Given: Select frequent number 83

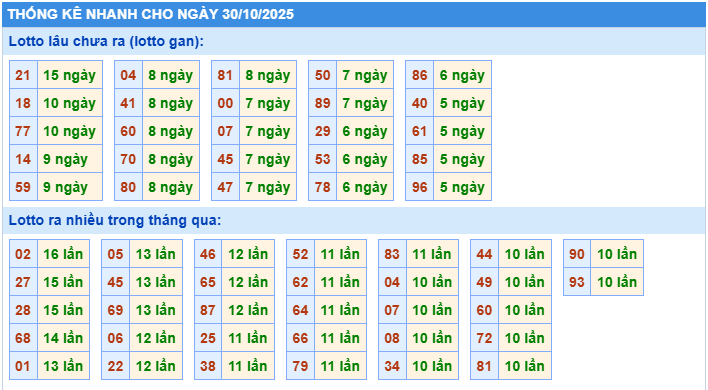Looking at the screenshot, I should (x=392, y=254).
